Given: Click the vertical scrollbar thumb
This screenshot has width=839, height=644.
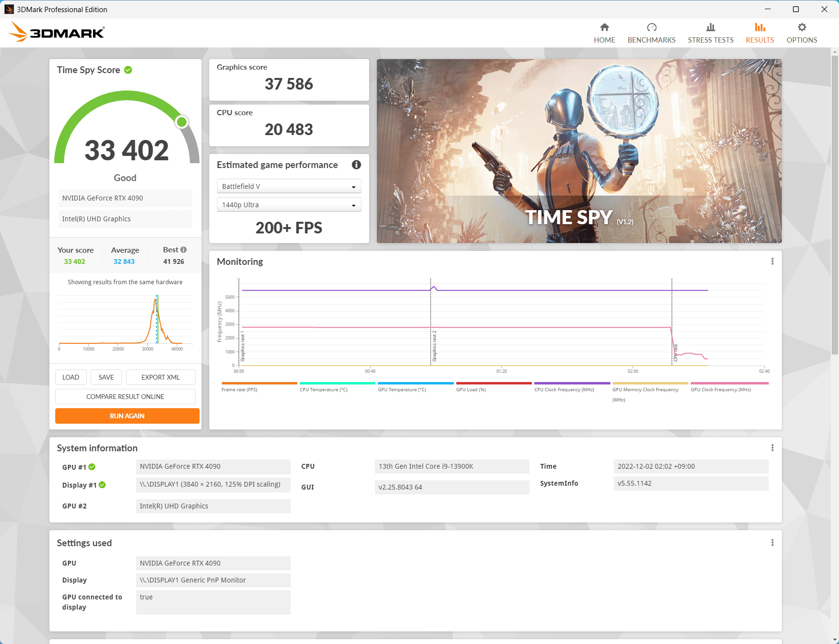Looking at the screenshot, I should coord(835,205).
